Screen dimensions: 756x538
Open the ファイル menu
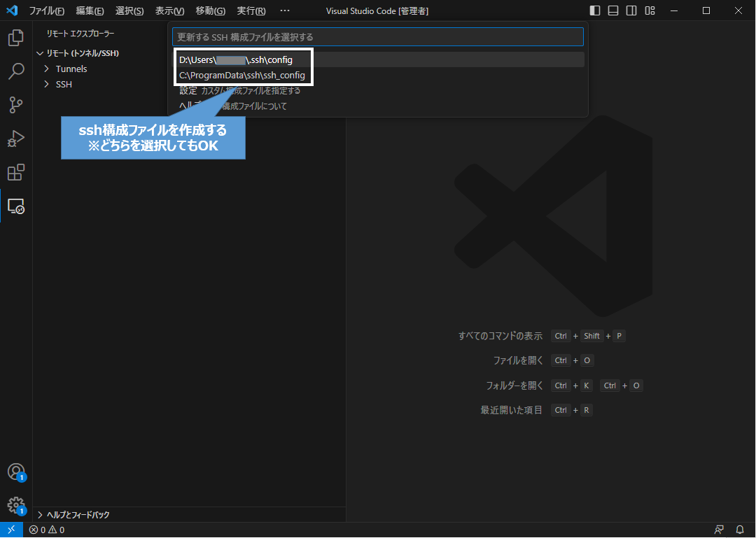point(45,10)
